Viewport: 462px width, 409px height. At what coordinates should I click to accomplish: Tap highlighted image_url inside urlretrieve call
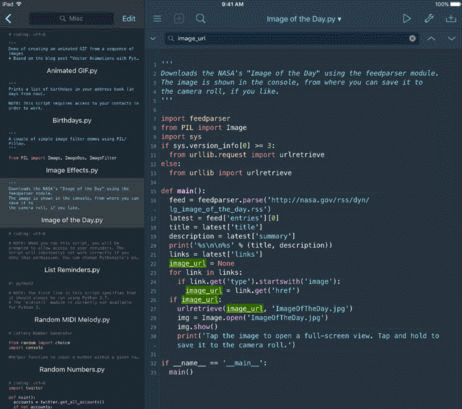point(245,309)
